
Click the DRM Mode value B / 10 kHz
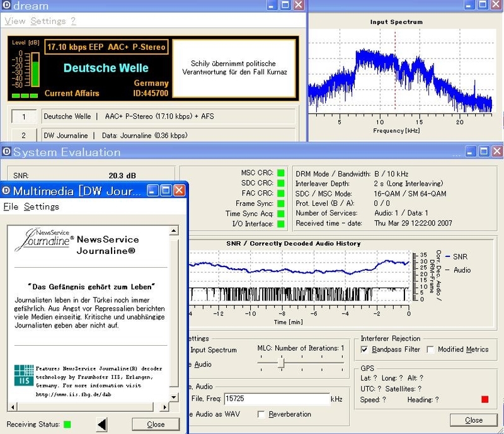[x=391, y=174]
